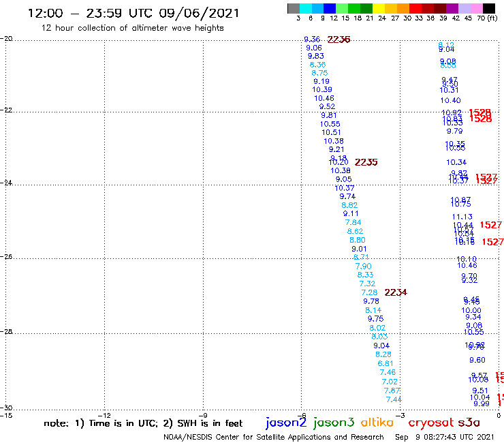This screenshot has height=443, width=504.
Task: Click the 2234 pass time label
Action: pos(396,292)
